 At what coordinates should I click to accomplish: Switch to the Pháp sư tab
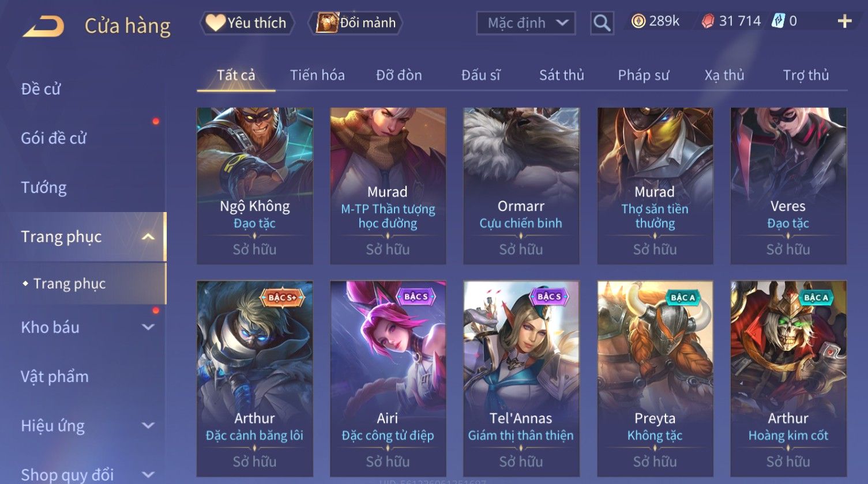pos(643,75)
